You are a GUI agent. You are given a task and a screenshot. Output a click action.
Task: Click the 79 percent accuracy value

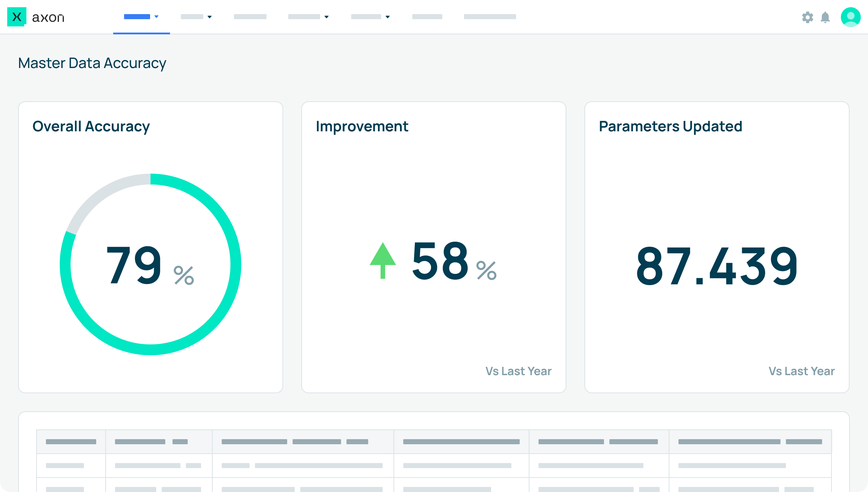point(150,265)
